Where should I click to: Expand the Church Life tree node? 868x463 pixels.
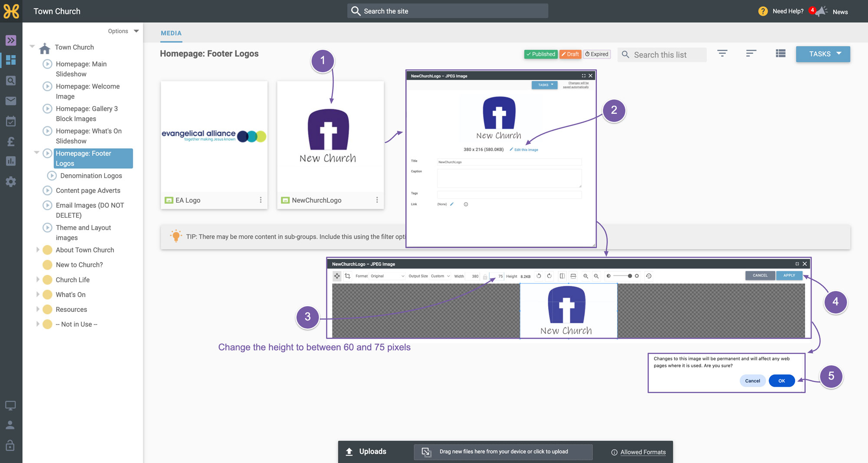38,280
